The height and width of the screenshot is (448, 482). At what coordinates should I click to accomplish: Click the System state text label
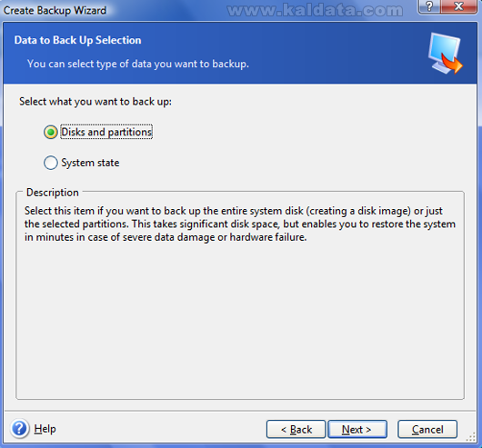click(x=90, y=163)
